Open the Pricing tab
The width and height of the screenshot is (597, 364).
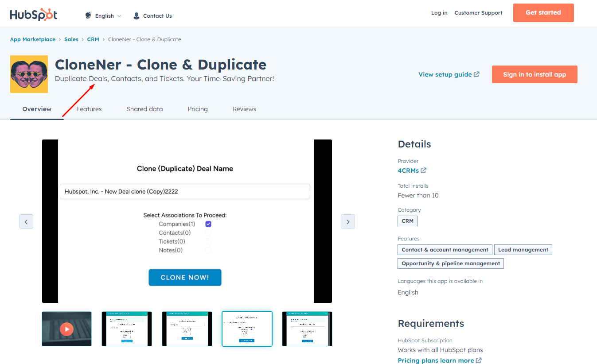198,109
